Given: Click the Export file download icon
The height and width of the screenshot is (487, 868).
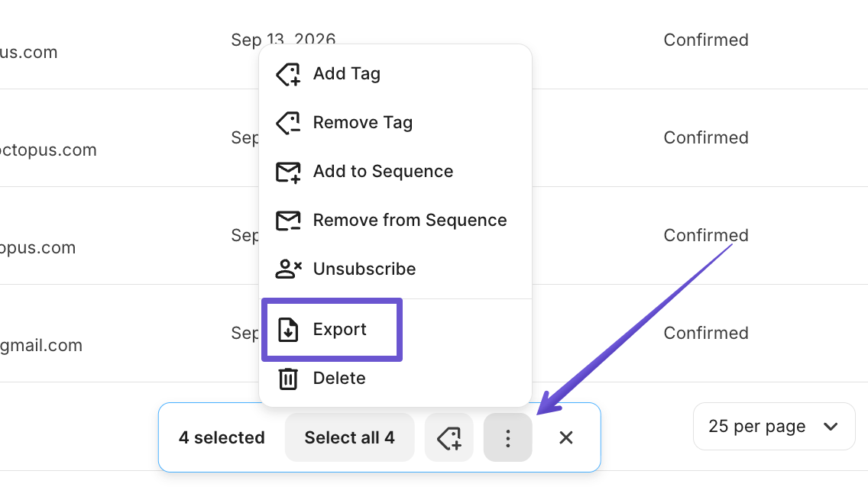Looking at the screenshot, I should point(288,330).
